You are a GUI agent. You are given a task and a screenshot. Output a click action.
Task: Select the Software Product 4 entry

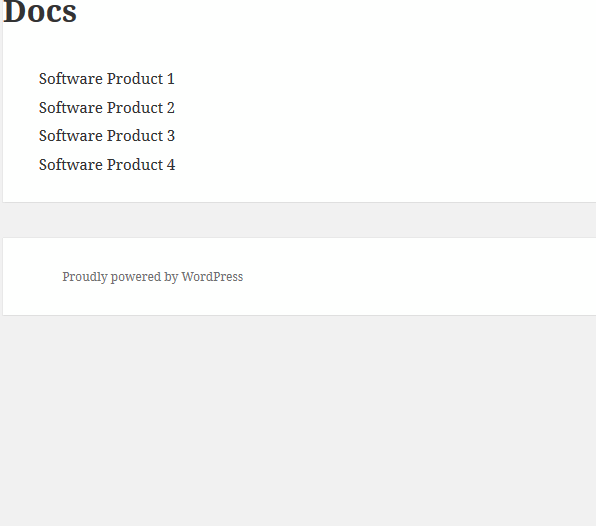click(x=107, y=165)
